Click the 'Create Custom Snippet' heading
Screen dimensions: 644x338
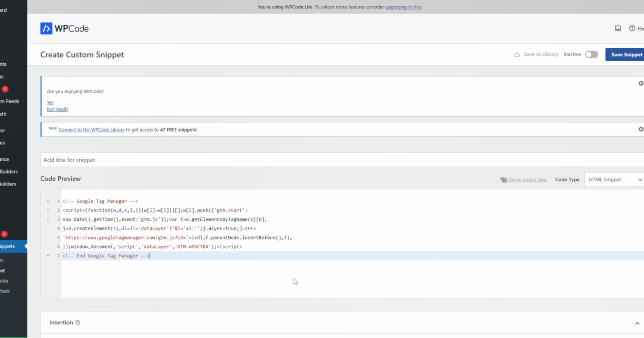tap(82, 54)
